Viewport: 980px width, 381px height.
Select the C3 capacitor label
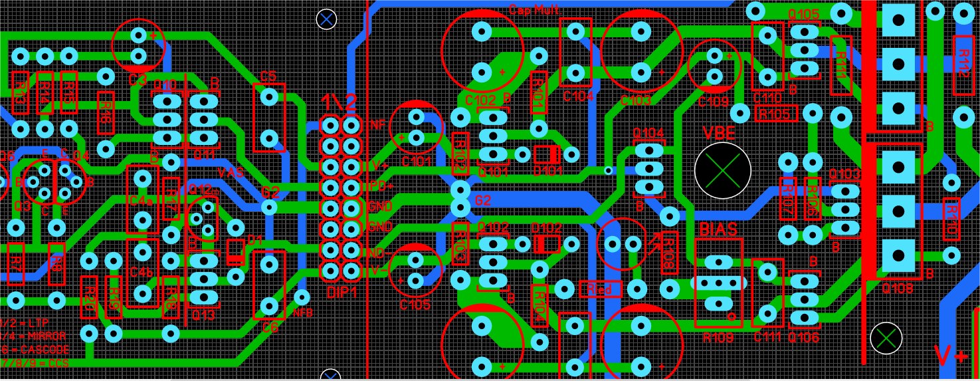(x=138, y=80)
